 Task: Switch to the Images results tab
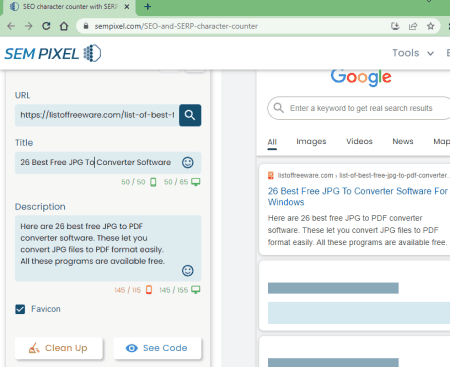[x=311, y=142]
